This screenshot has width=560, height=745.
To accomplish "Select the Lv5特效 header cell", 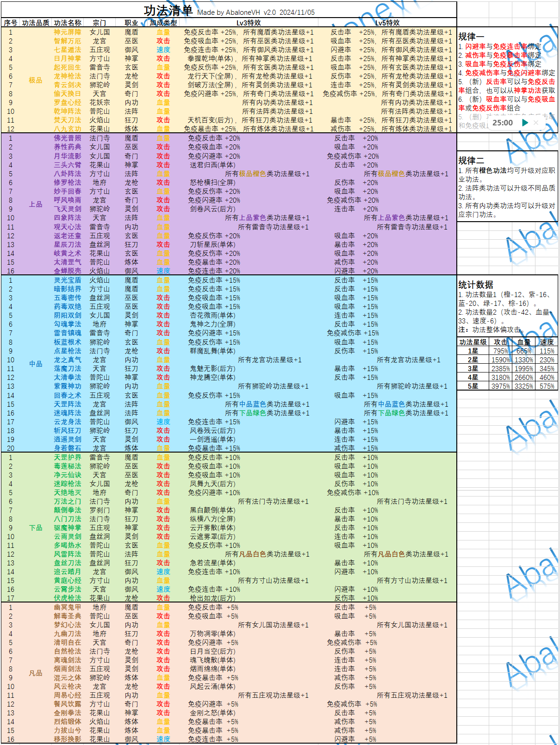I will 387,23.
